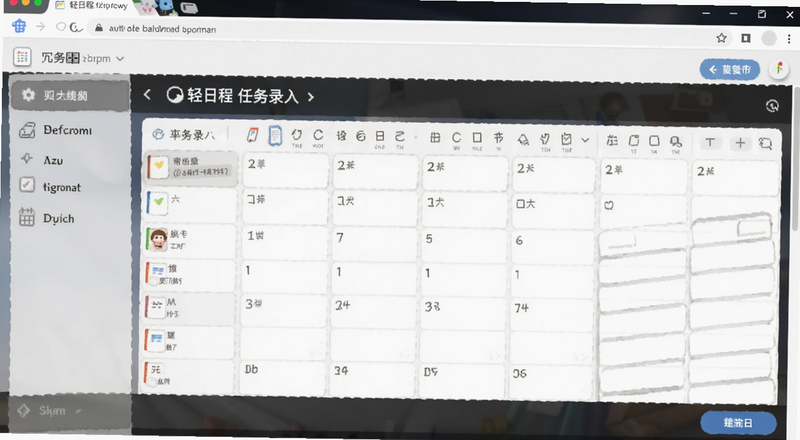Click the 日 calendar icon in toolbar
The image size is (800, 440).
tap(380, 136)
